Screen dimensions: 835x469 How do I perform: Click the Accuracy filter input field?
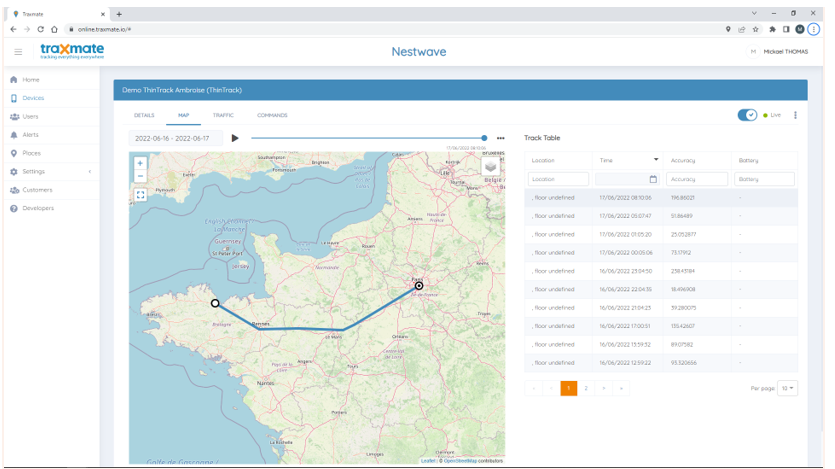click(696, 179)
